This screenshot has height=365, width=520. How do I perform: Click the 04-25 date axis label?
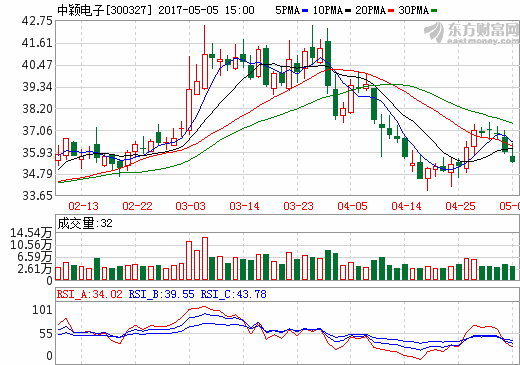[x=460, y=206]
